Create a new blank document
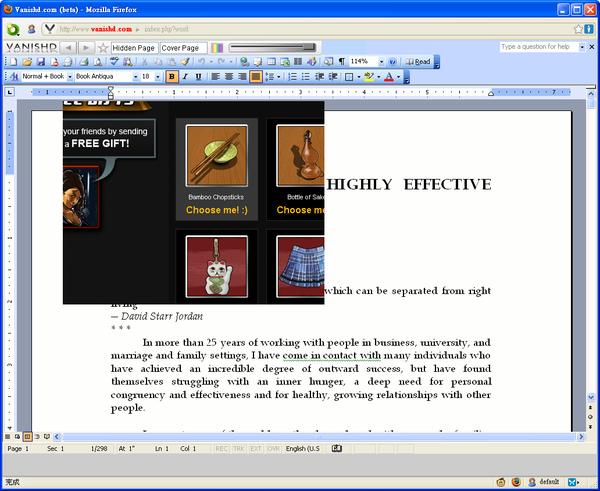The image size is (600, 491). click(x=13, y=62)
